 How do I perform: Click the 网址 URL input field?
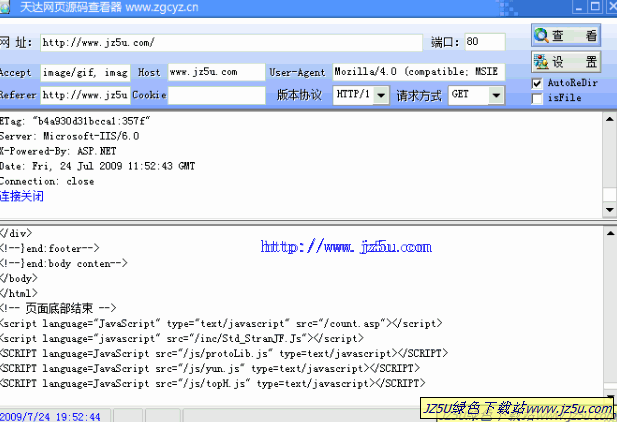click(x=231, y=43)
